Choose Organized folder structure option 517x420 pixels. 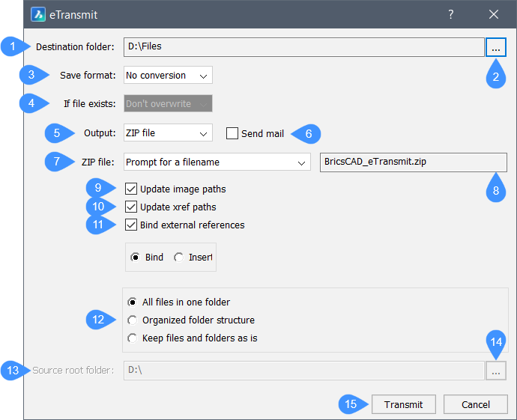pos(133,320)
